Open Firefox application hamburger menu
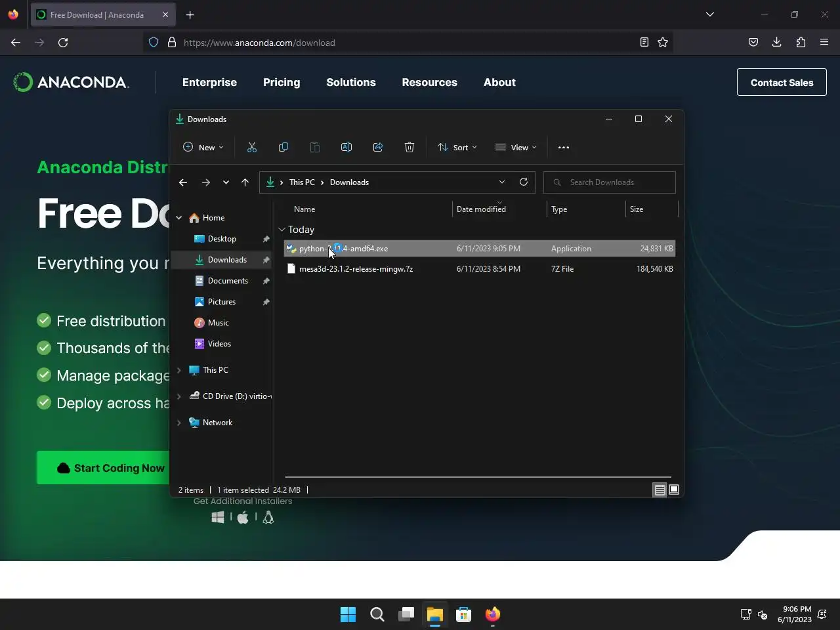The width and height of the screenshot is (840, 630). [824, 43]
